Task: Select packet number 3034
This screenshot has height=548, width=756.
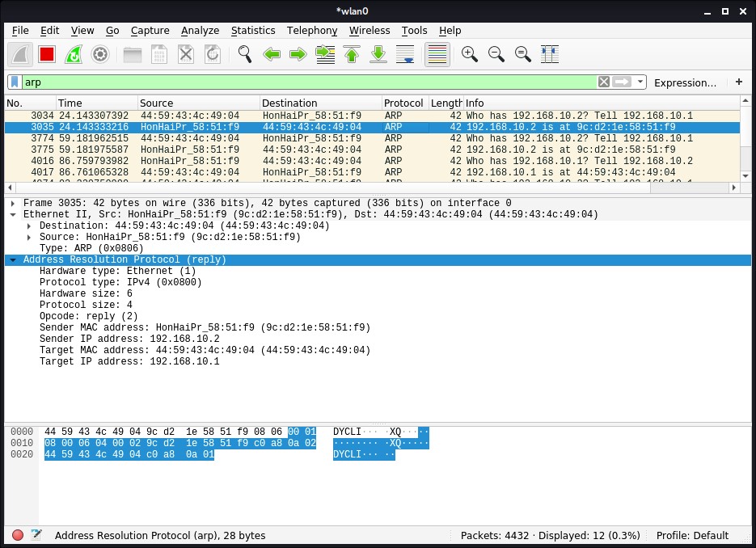Action: 372,116
